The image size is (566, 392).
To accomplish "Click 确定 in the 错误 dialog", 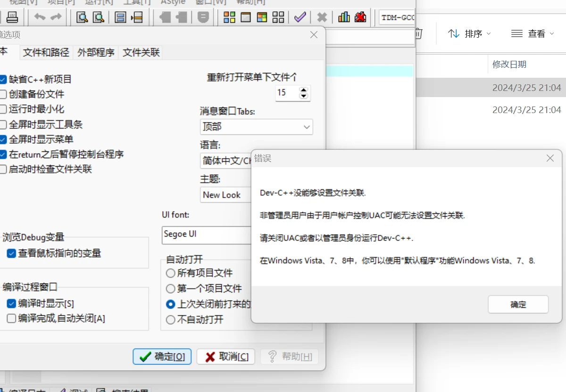I will (x=518, y=304).
